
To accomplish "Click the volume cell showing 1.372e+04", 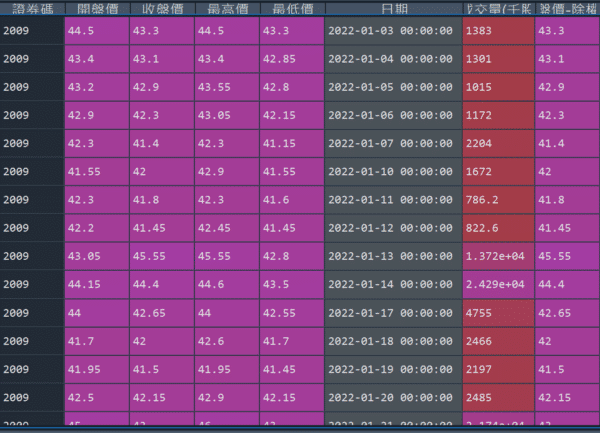I will (x=497, y=256).
